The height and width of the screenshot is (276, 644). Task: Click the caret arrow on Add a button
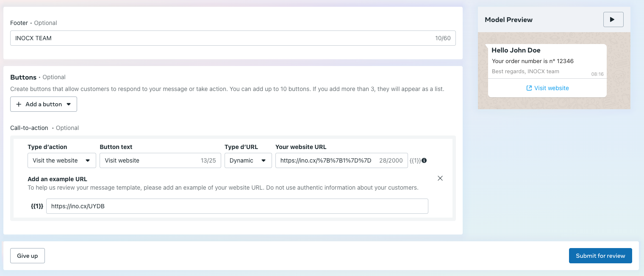pyautogui.click(x=69, y=104)
